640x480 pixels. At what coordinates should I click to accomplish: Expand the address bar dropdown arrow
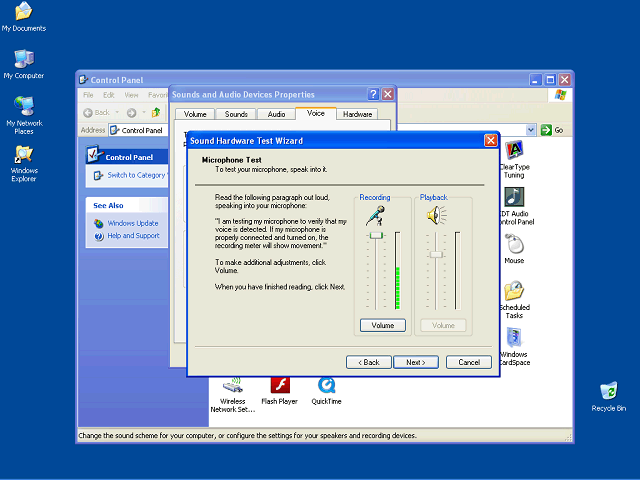tap(530, 130)
